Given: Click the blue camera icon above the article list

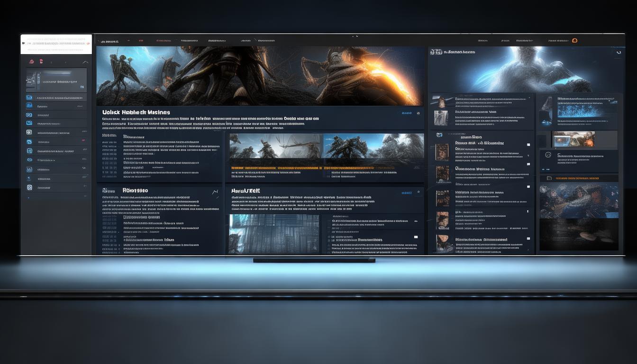Looking at the screenshot, I should coord(438,135).
